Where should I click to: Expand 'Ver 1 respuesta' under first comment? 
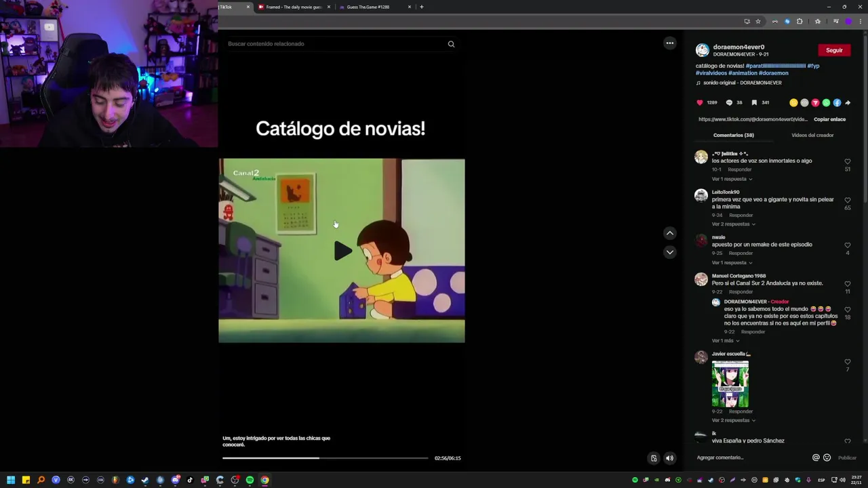click(732, 179)
